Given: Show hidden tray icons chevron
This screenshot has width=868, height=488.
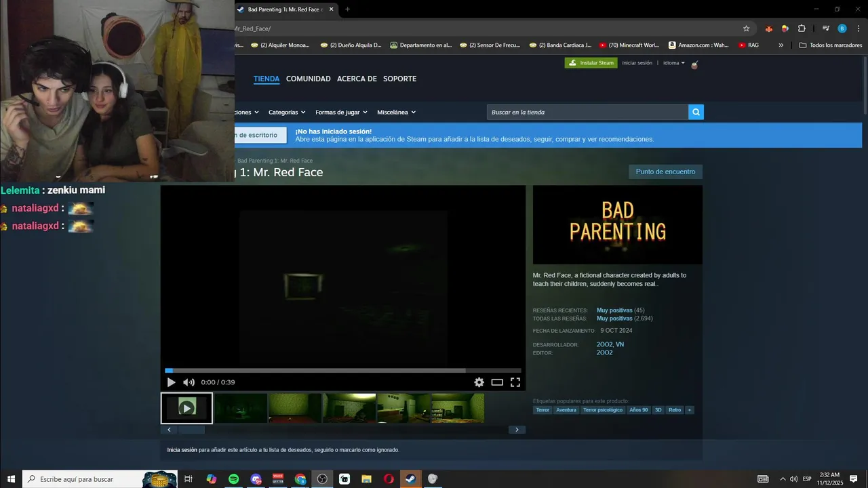Looking at the screenshot, I should click(x=782, y=479).
